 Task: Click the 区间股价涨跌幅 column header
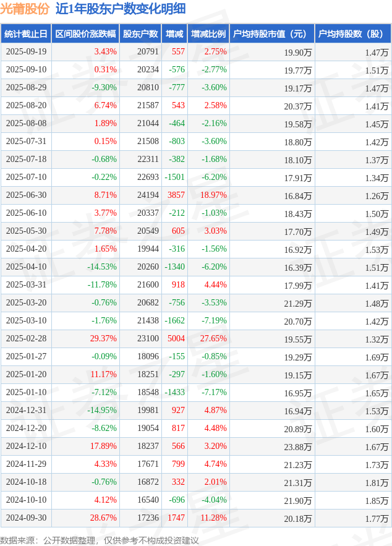[85, 34]
